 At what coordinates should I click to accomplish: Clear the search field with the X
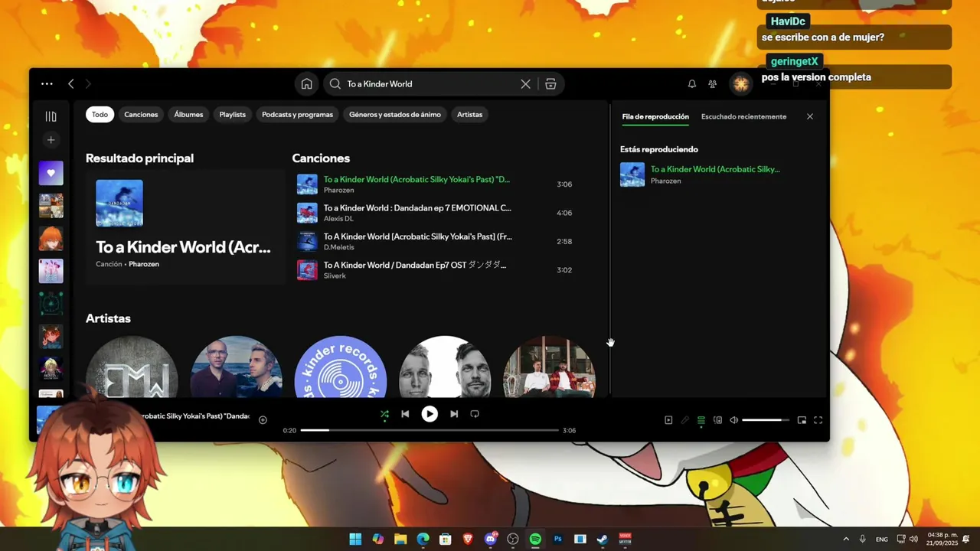(525, 84)
